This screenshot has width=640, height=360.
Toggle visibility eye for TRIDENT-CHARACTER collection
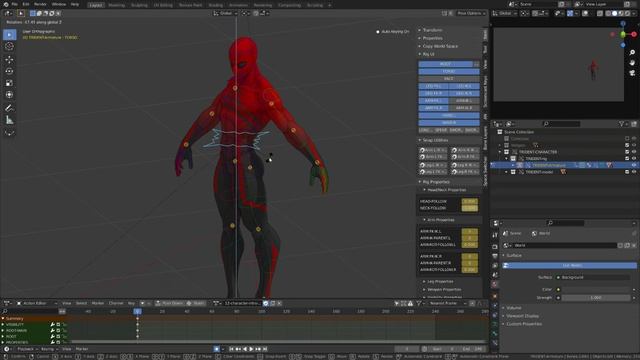click(634, 152)
